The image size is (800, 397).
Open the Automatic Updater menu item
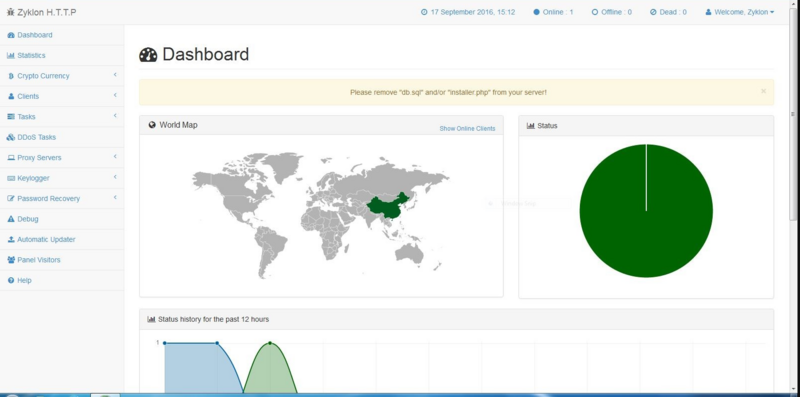[x=62, y=239]
